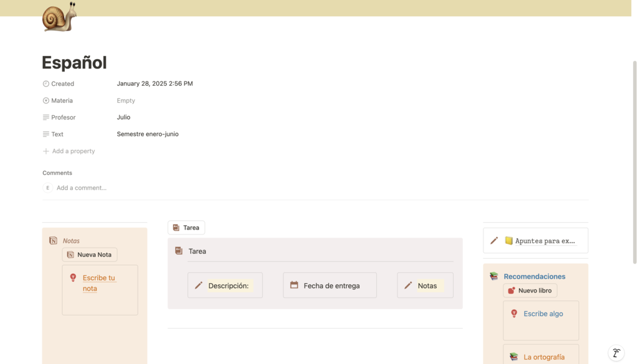Click the Descripción: highlighted text

click(228, 286)
